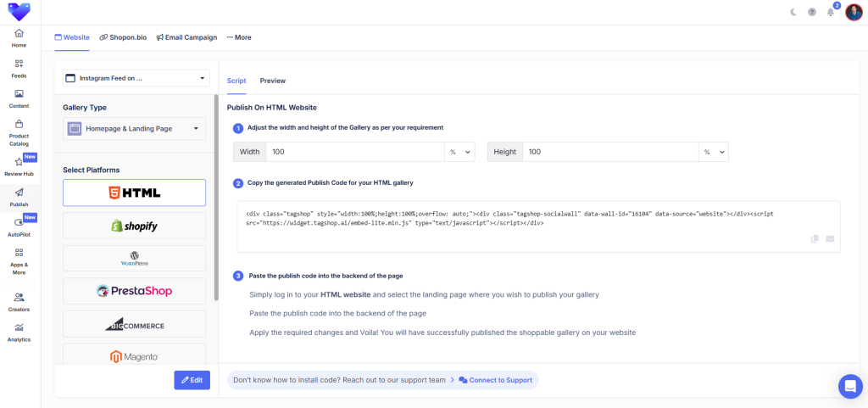Open Creators in the sidebar
This screenshot has width=868, height=408.
coord(19,302)
